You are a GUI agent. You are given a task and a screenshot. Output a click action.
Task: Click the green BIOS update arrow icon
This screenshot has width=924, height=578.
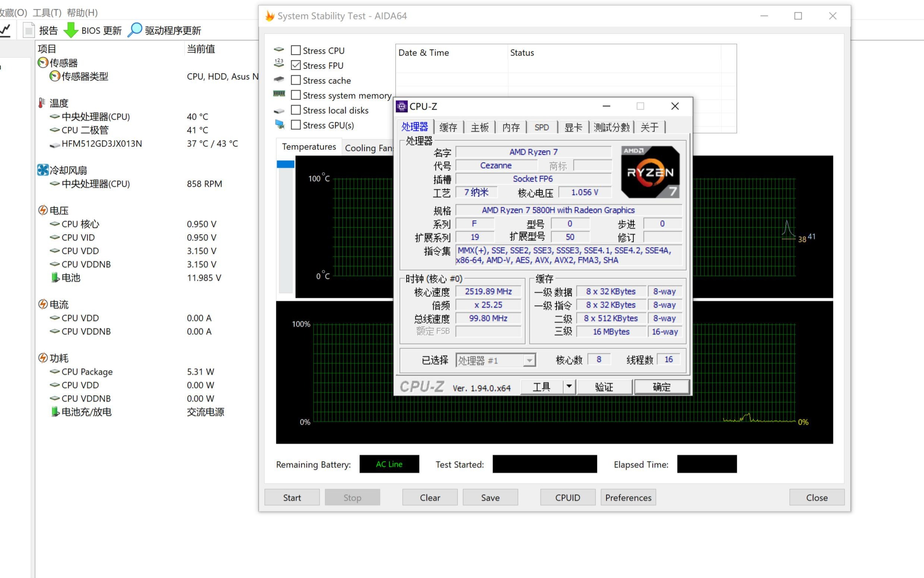pos(71,30)
